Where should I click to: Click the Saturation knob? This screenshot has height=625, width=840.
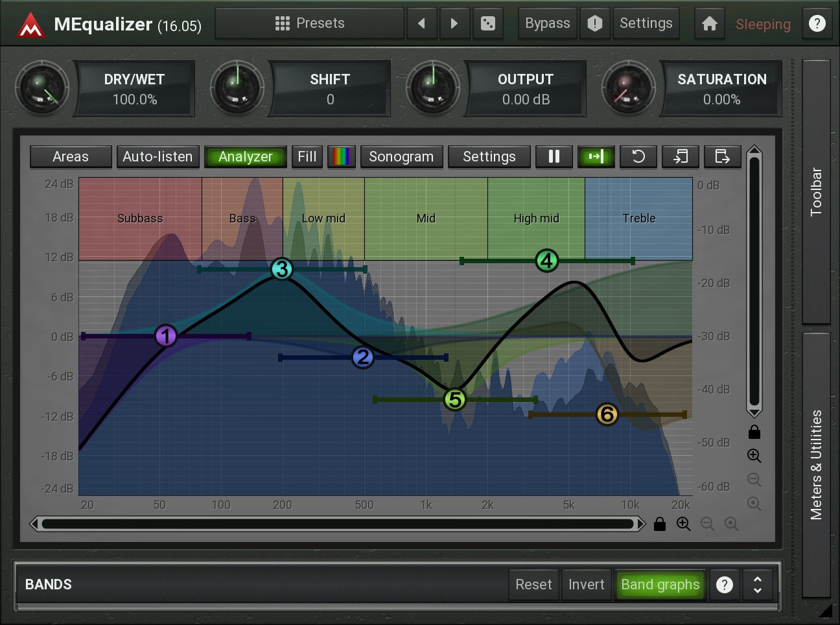(x=628, y=88)
